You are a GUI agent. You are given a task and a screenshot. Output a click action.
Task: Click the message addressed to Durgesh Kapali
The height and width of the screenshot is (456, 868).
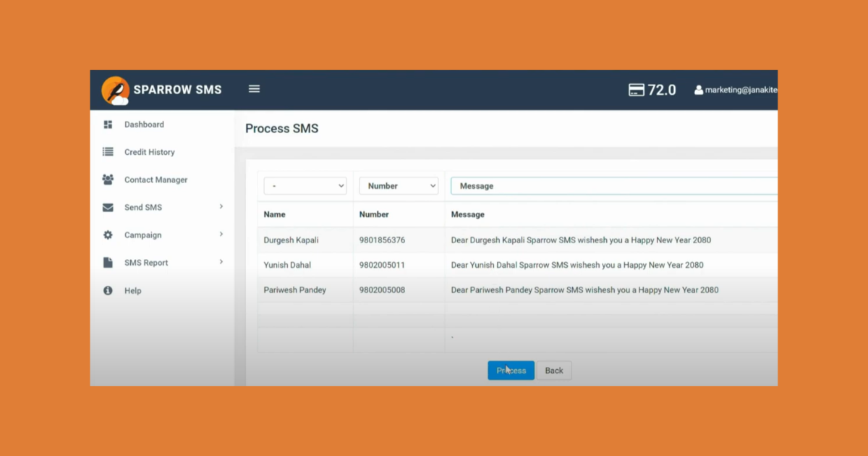click(x=581, y=240)
